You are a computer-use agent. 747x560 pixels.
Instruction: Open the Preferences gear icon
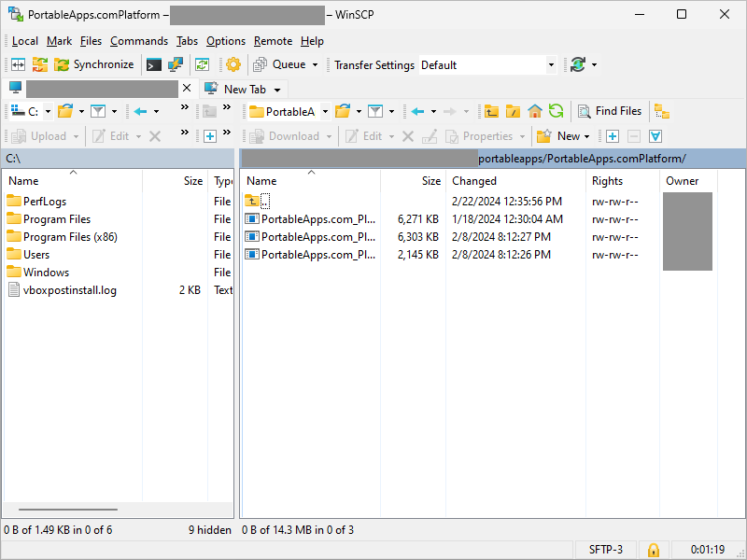coord(233,64)
